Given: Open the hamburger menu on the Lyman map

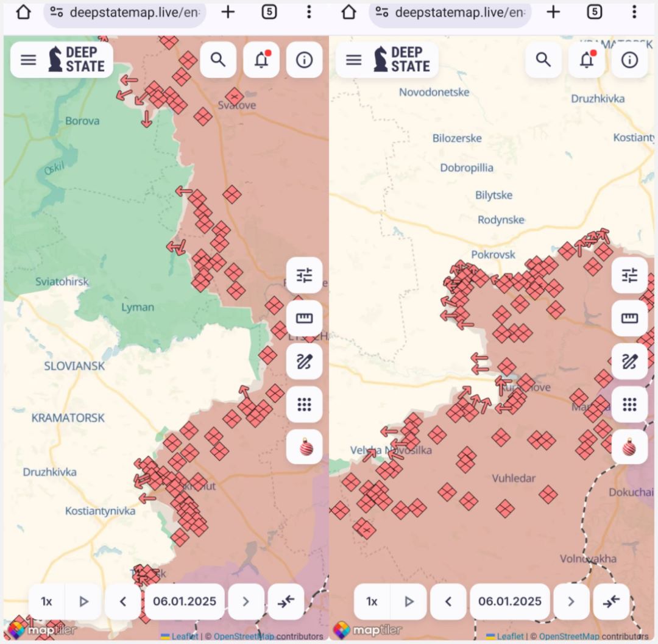Looking at the screenshot, I should tap(29, 60).
